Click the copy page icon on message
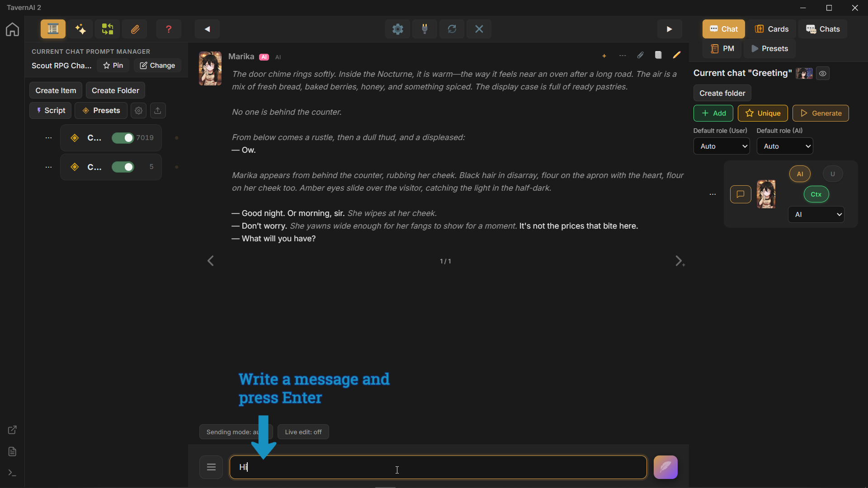Viewport: 868px width, 488px height. pyautogui.click(x=658, y=55)
